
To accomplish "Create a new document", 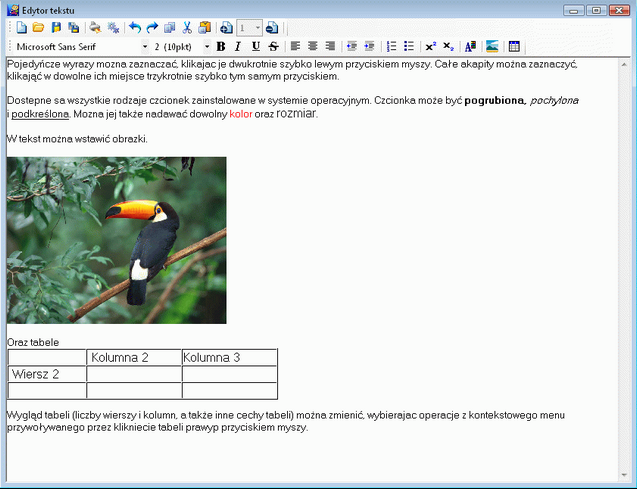I will point(22,28).
